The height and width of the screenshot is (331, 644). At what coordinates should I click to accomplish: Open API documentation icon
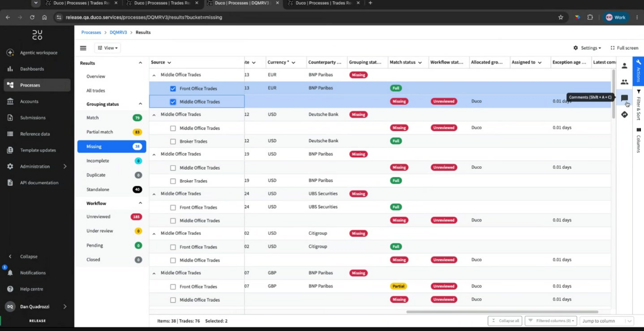(10, 183)
